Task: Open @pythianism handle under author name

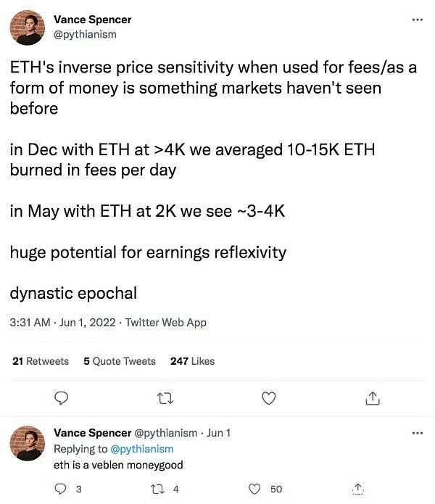Action: pos(85,33)
